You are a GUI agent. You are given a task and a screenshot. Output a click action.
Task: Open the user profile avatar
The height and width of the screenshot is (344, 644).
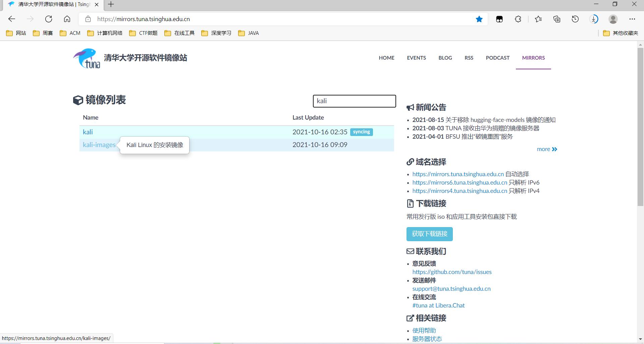tap(613, 19)
